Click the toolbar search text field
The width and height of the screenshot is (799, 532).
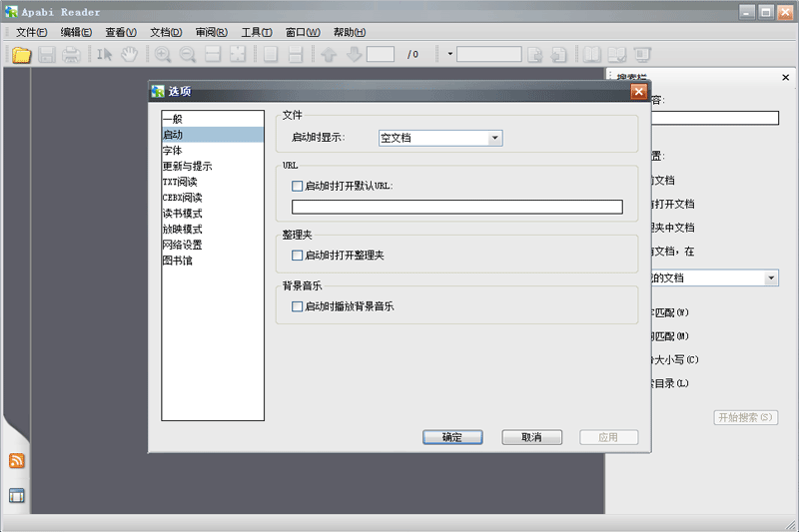pos(489,54)
